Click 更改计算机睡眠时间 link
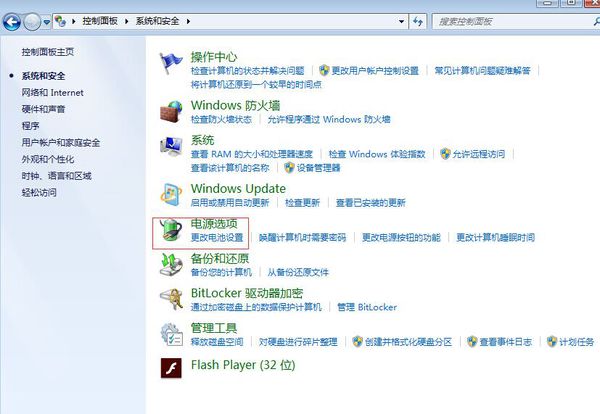The width and height of the screenshot is (600, 414). pyautogui.click(x=496, y=238)
